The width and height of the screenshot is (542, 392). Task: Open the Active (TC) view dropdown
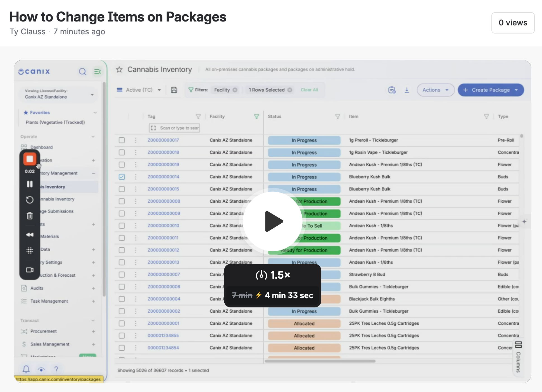(x=139, y=90)
